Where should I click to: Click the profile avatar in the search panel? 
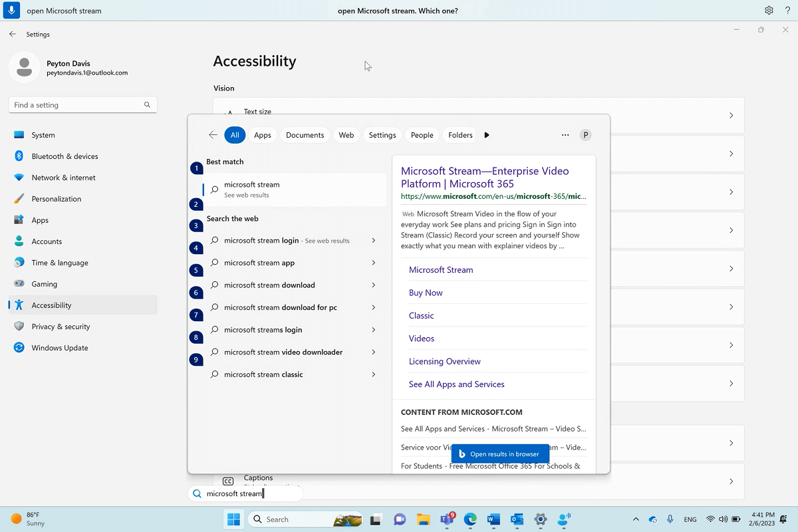585,134
